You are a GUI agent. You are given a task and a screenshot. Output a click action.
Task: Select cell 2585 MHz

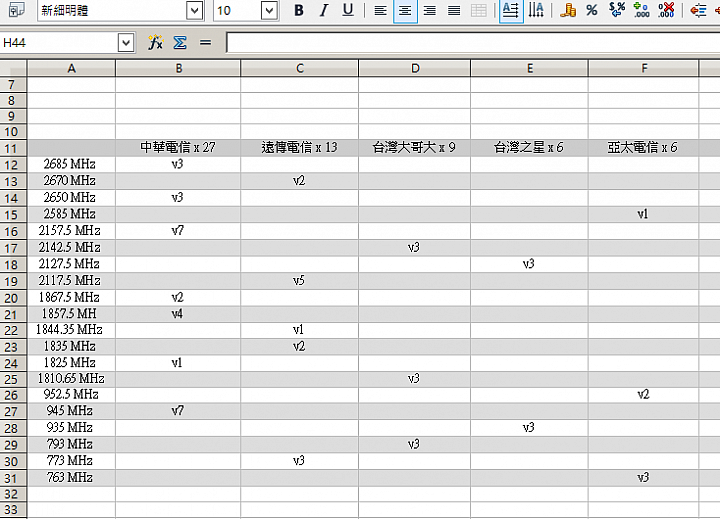click(x=71, y=214)
